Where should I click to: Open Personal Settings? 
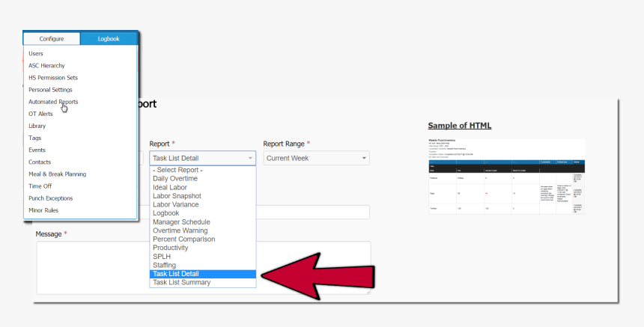(x=50, y=90)
